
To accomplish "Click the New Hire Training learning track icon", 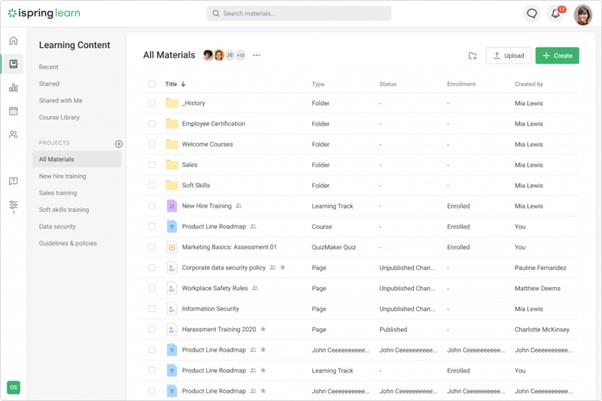I will coord(172,206).
